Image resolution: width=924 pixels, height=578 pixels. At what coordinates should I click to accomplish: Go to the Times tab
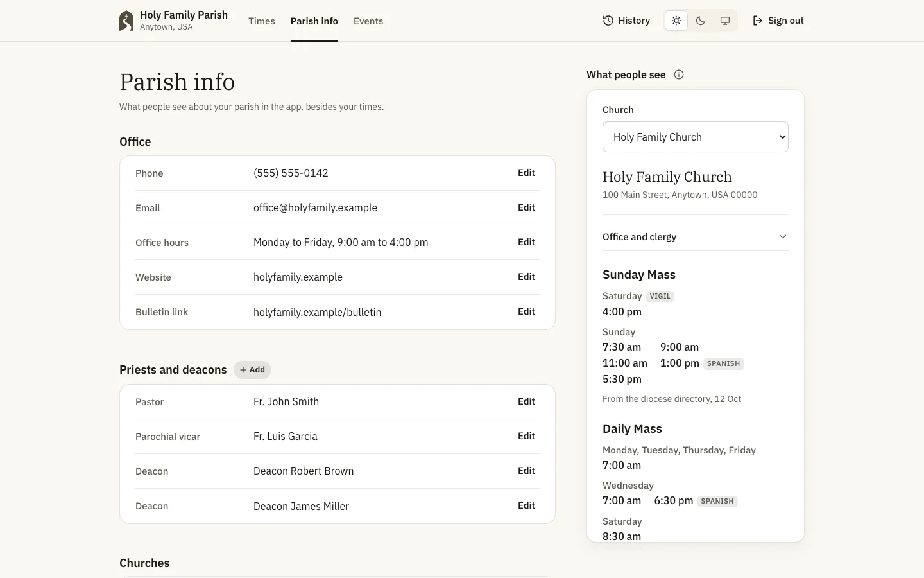click(x=262, y=21)
